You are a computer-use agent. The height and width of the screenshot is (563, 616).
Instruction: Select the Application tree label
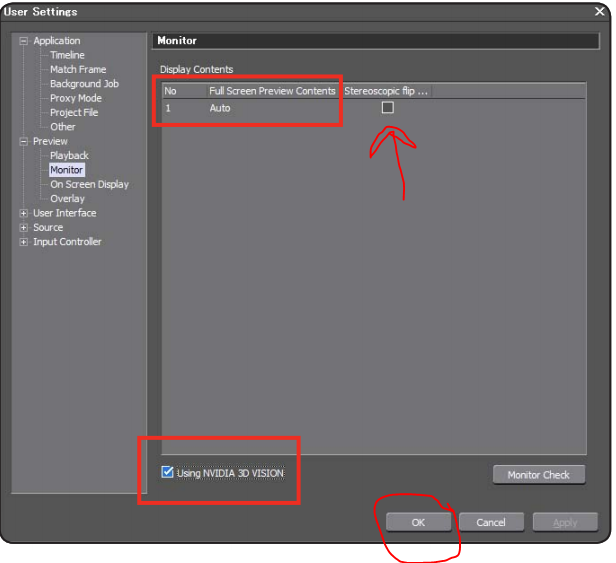tap(57, 41)
